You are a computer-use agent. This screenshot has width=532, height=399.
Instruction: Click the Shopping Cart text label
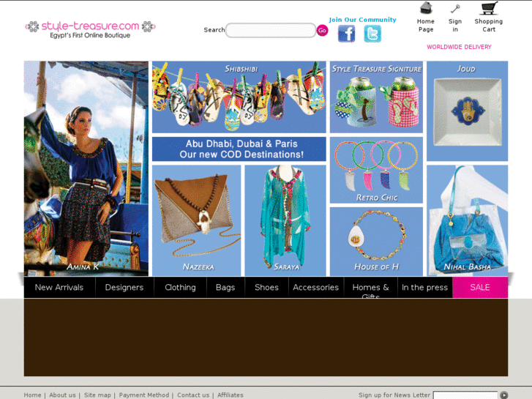tap(489, 26)
